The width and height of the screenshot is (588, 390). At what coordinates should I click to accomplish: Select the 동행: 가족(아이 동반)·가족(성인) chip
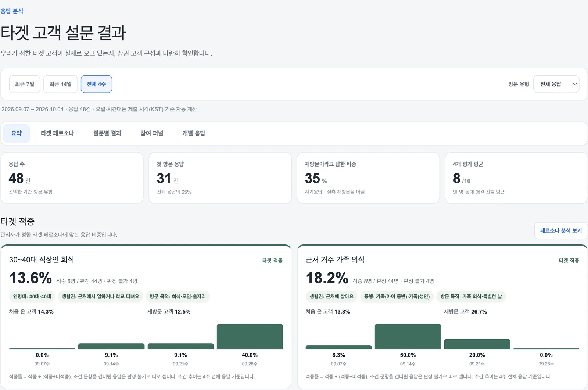click(397, 297)
